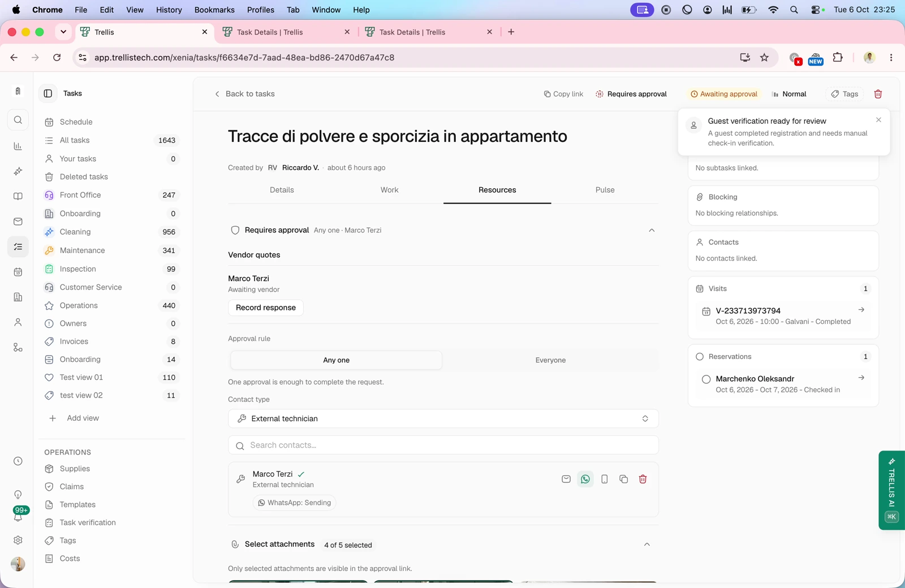Open the Trellis AI side button

click(891, 490)
